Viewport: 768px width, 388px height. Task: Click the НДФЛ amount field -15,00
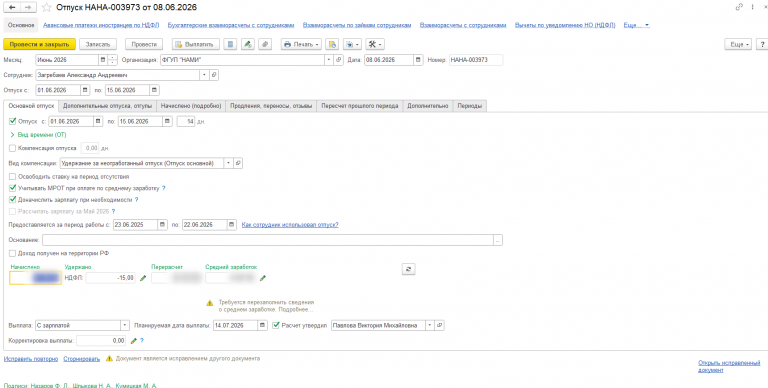click(111, 278)
